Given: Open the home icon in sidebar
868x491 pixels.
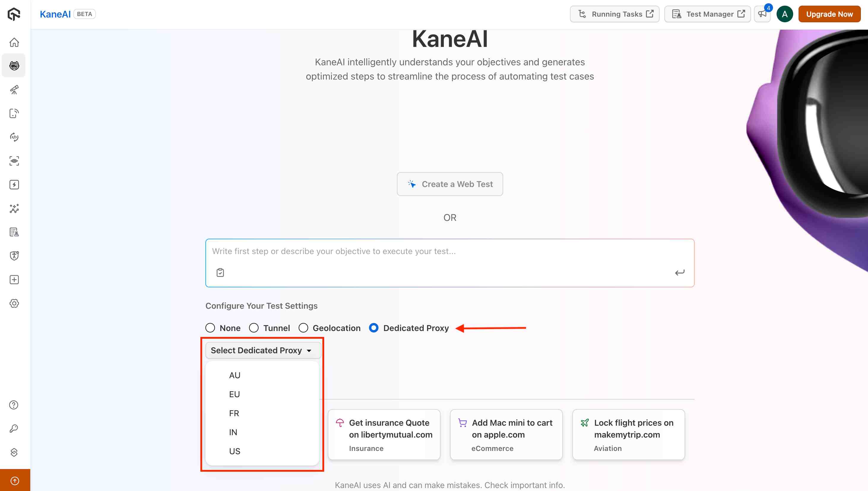Looking at the screenshot, I should click(x=14, y=42).
